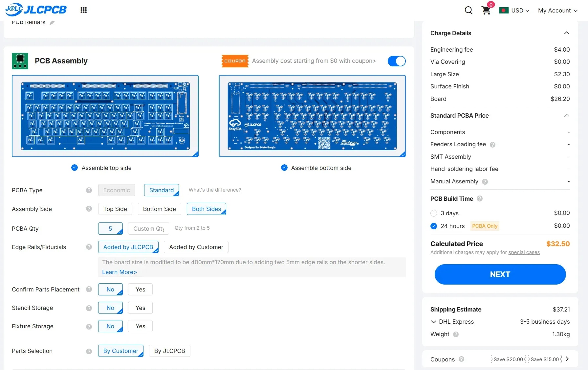The width and height of the screenshot is (588, 370).
Task: Collapse the Charge Details section
Action: click(566, 33)
